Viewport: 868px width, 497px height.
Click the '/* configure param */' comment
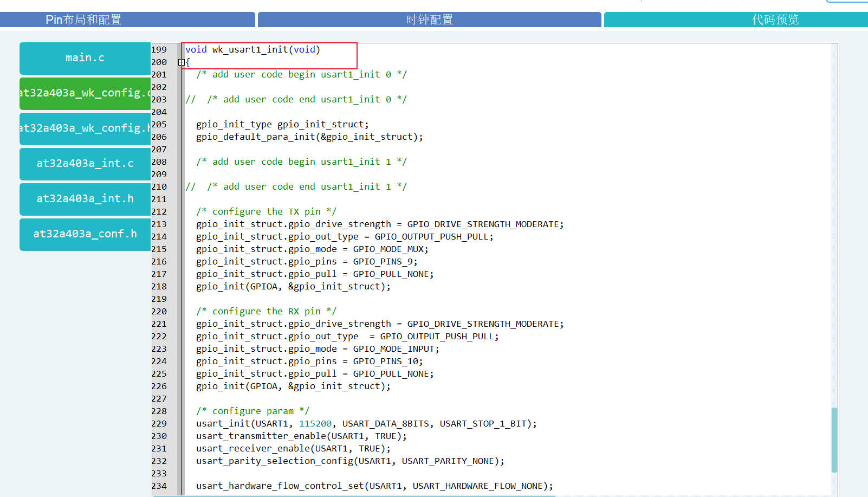point(252,411)
